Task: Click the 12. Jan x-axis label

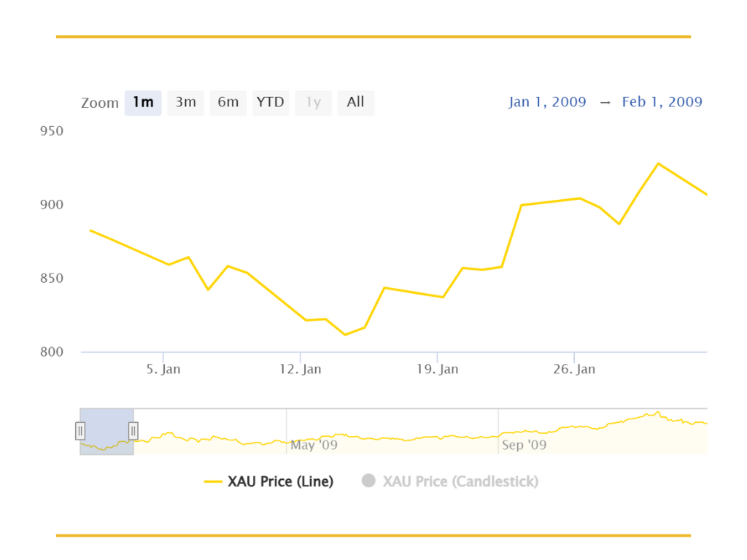Action: click(x=301, y=369)
